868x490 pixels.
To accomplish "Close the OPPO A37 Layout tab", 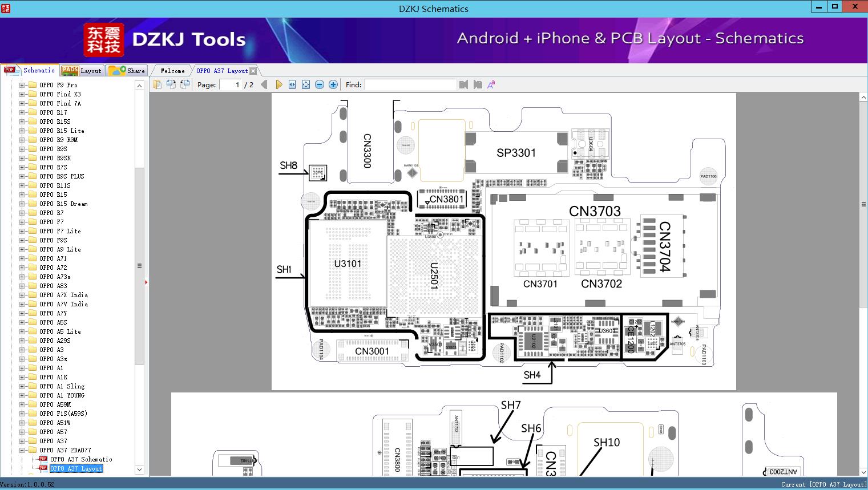I will coord(253,71).
